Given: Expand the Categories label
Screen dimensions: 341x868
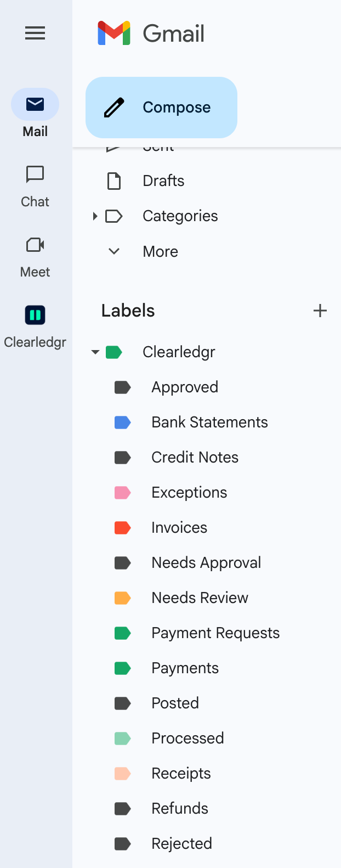Looking at the screenshot, I should (x=94, y=216).
